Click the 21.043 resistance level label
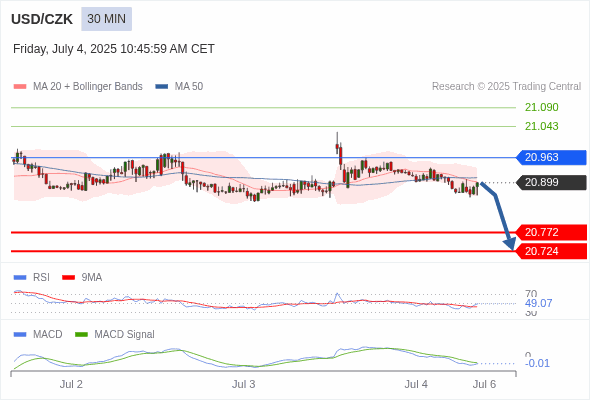Screen dimensions: 590x400 [x=541, y=126]
